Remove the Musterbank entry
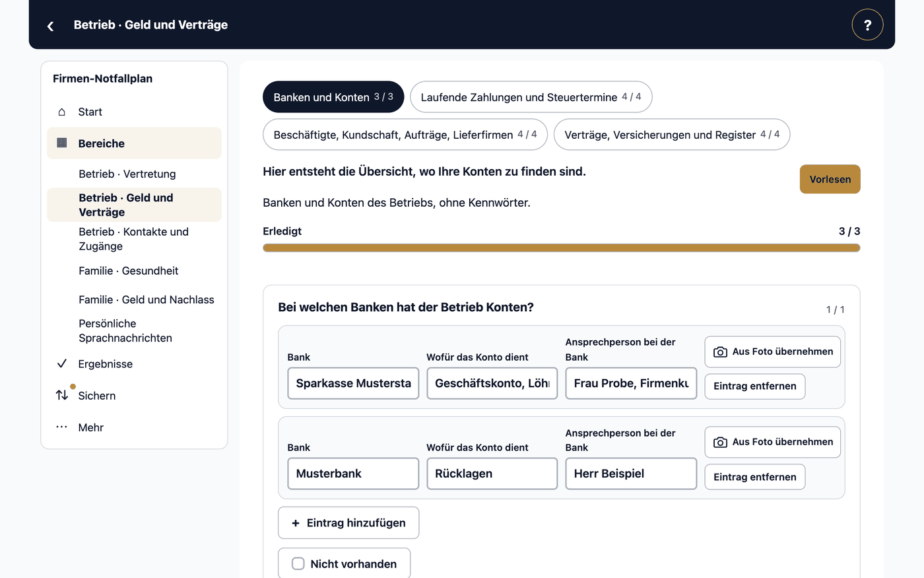The height and width of the screenshot is (578, 924). click(754, 477)
